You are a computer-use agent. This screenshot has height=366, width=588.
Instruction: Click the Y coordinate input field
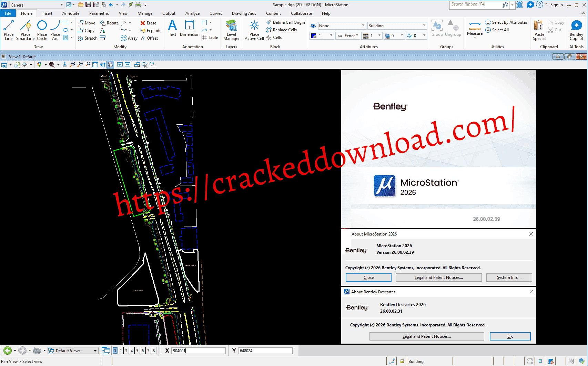tap(265, 351)
